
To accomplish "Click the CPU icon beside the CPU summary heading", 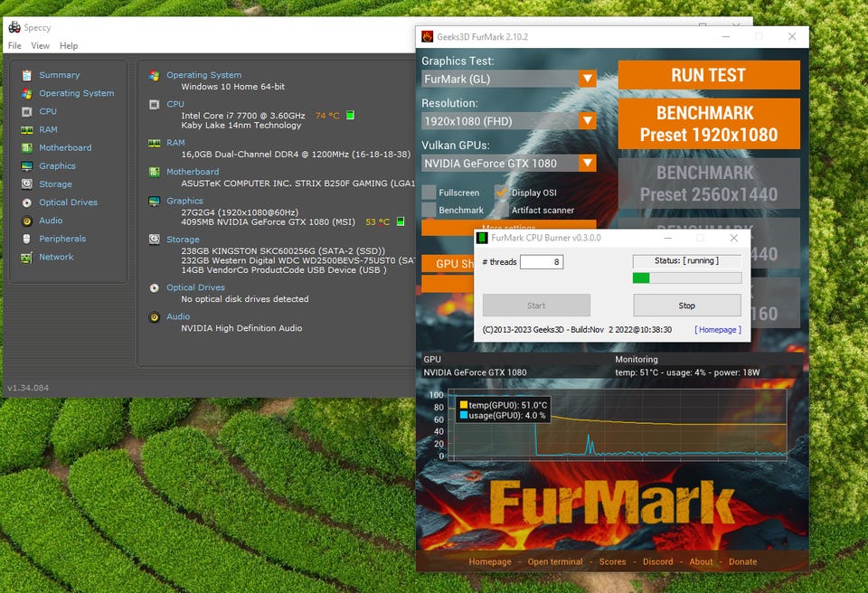I will pyautogui.click(x=155, y=104).
